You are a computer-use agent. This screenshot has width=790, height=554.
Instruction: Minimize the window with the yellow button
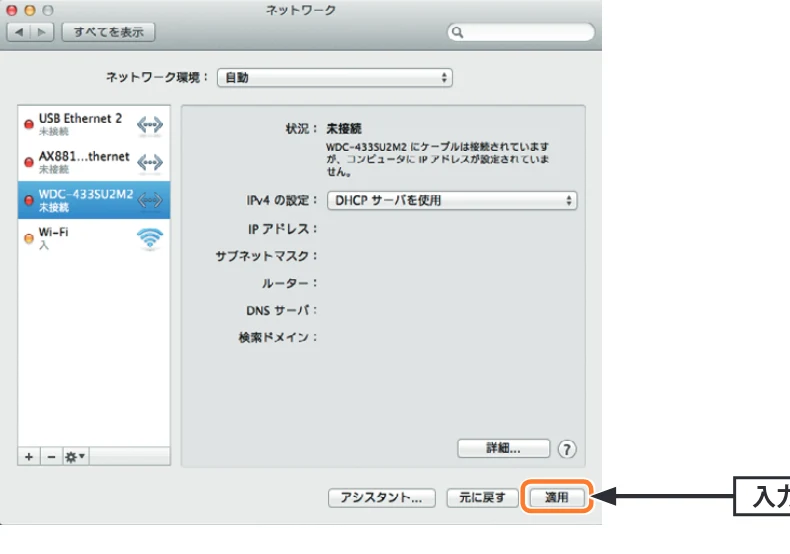(x=30, y=10)
